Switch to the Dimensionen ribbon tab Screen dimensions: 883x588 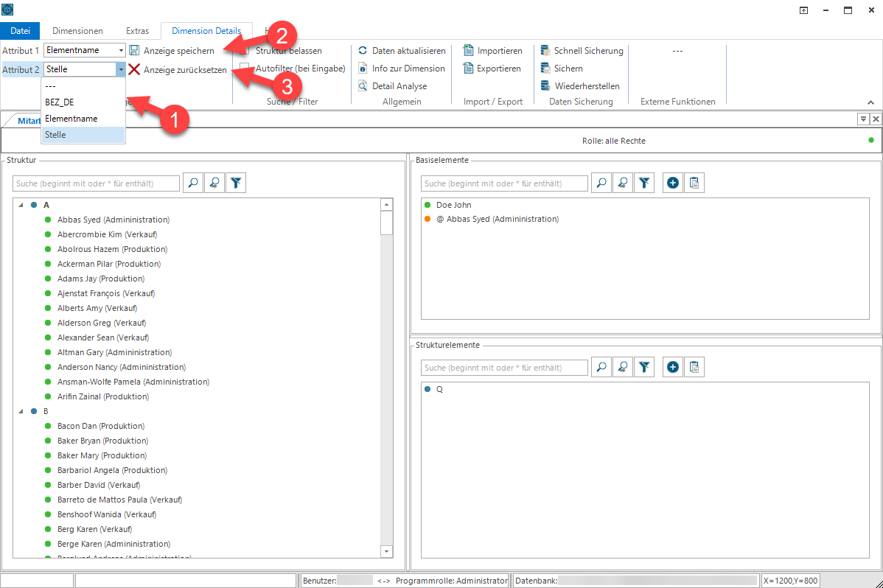coord(77,31)
